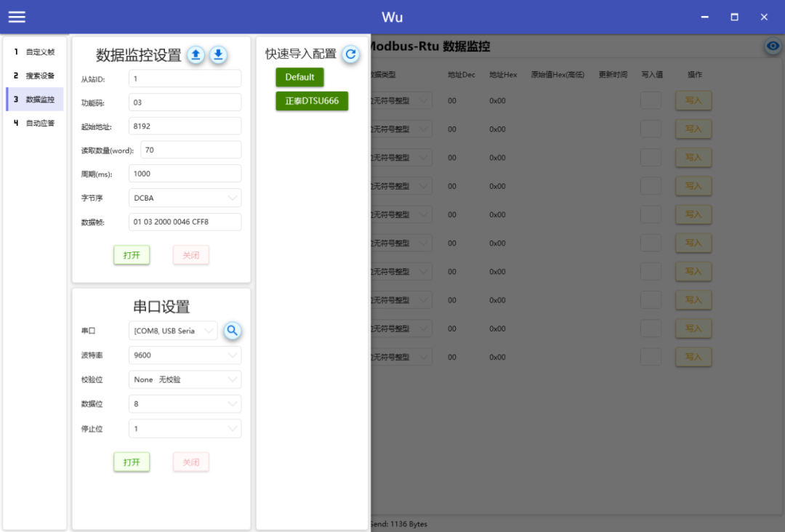Click the first 写入 write button

[693, 100]
